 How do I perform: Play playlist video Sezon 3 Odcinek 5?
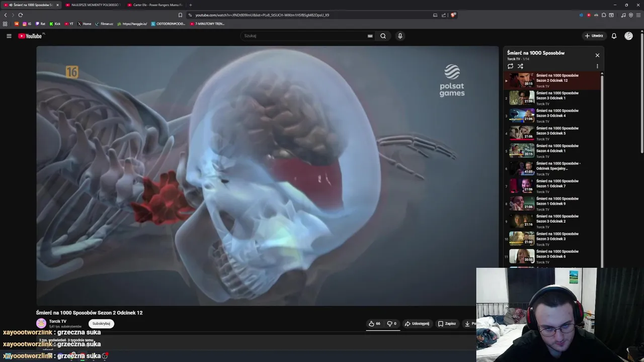(552, 133)
